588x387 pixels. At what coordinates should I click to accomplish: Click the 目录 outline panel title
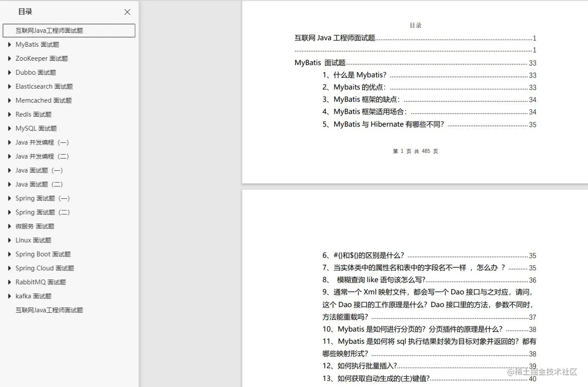(25, 12)
